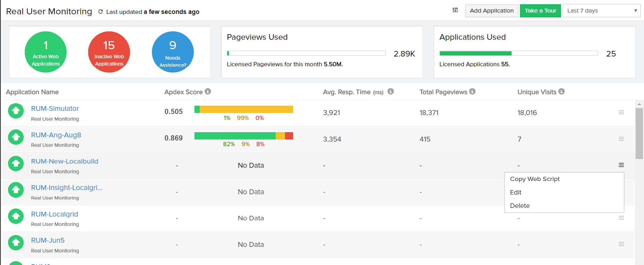Image resolution: width=644 pixels, height=265 pixels.
Task: Click the Avg. Resp. Time column header
Action: 353,92
